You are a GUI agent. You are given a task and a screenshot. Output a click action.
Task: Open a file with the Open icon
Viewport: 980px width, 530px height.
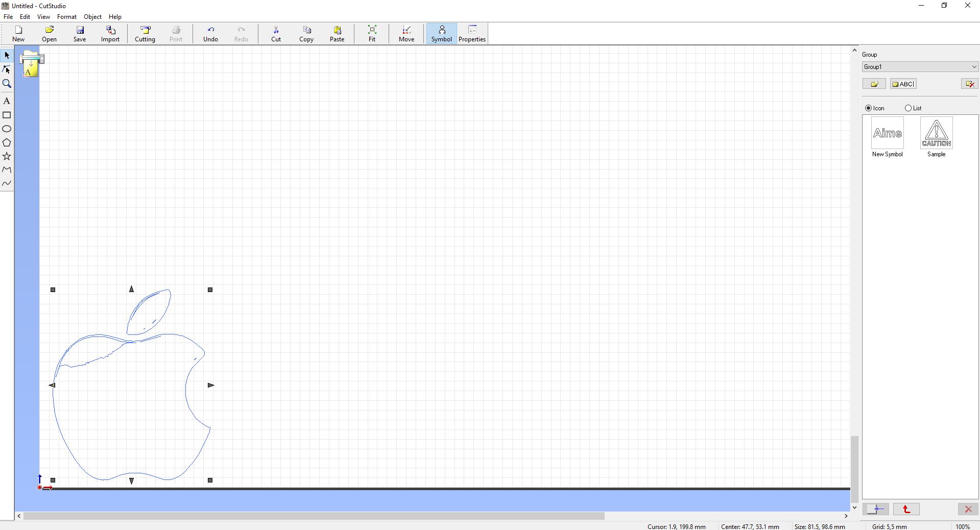coord(50,34)
